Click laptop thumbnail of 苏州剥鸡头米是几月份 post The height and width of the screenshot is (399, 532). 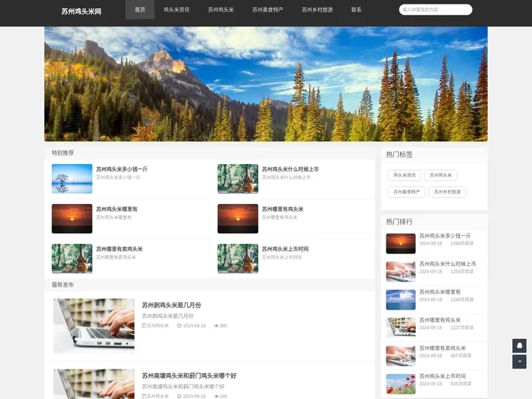coord(94,326)
